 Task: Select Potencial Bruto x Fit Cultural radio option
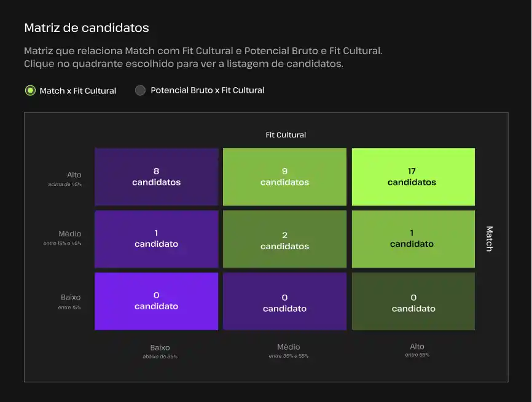coord(141,90)
